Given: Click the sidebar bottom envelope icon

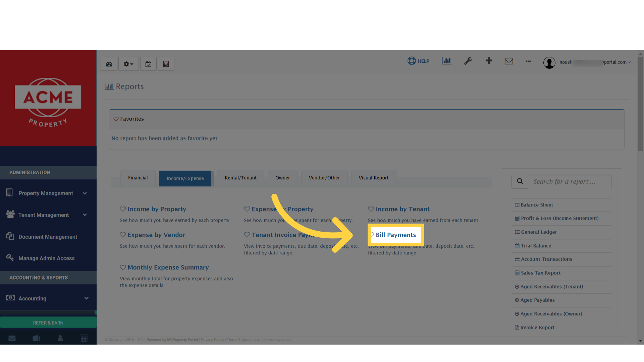Looking at the screenshot, I should 12,338.
